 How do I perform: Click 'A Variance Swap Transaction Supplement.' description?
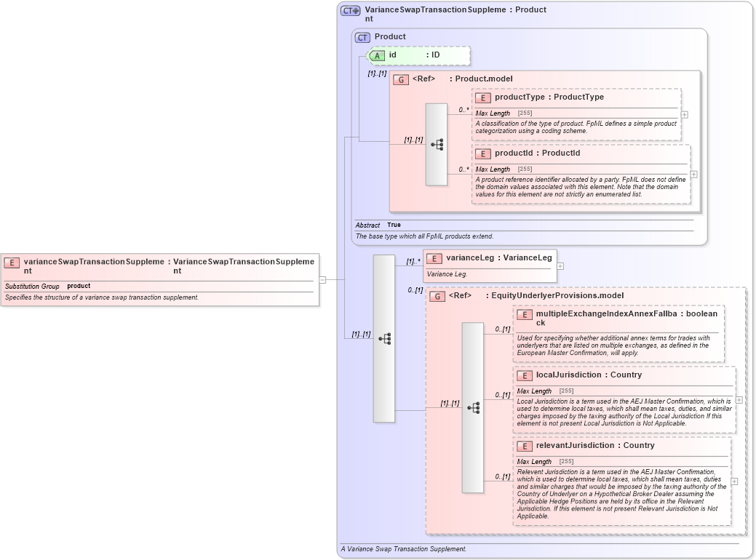(404, 549)
